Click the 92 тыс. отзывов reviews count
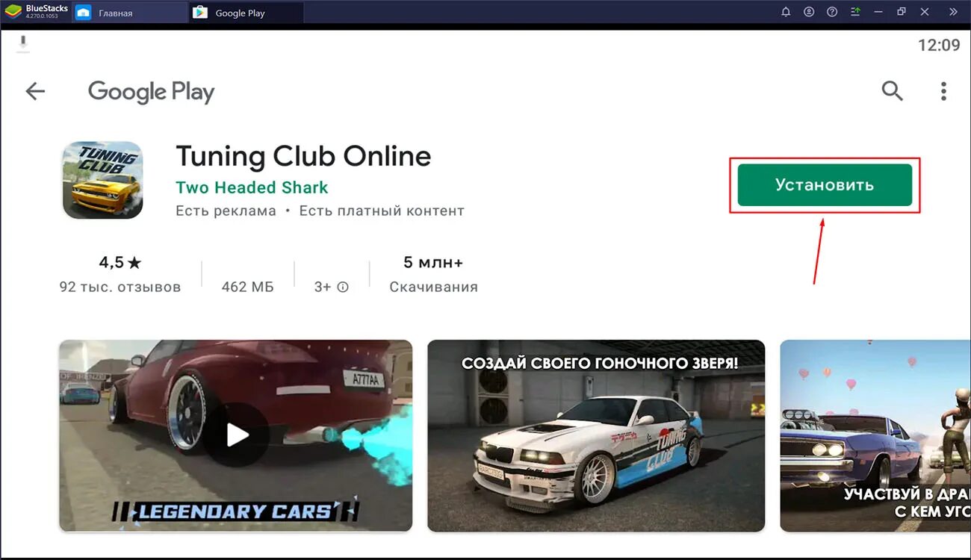Screen dimensions: 971x560 120,287
